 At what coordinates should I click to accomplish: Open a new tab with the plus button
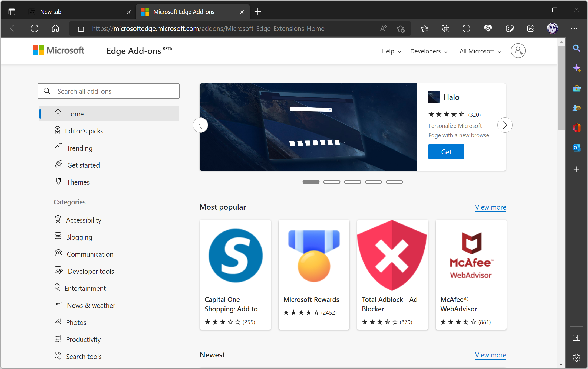point(258,12)
